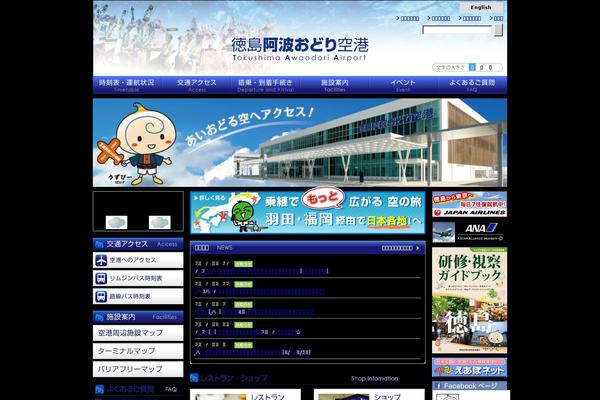Select the bus icon beside リムジンバス時刻表

pyautogui.click(x=101, y=278)
